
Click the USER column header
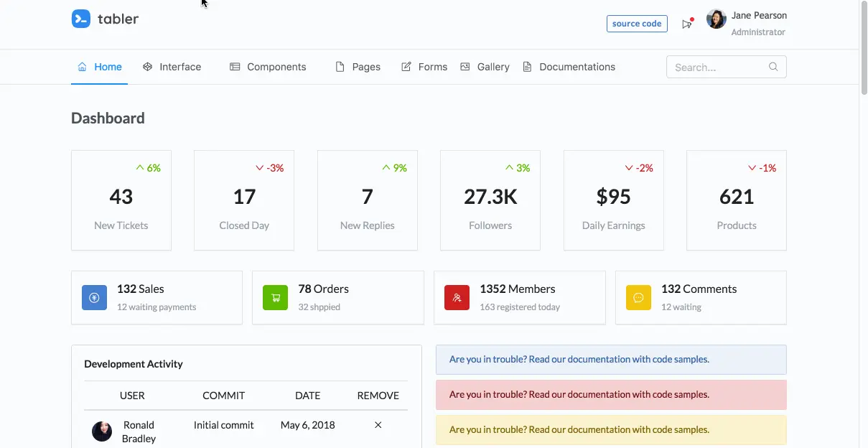(132, 396)
